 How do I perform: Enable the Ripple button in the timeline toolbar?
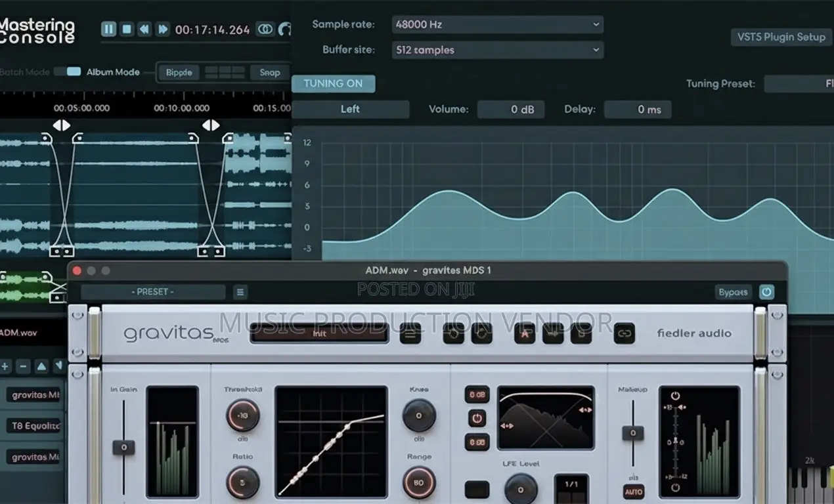pos(179,72)
